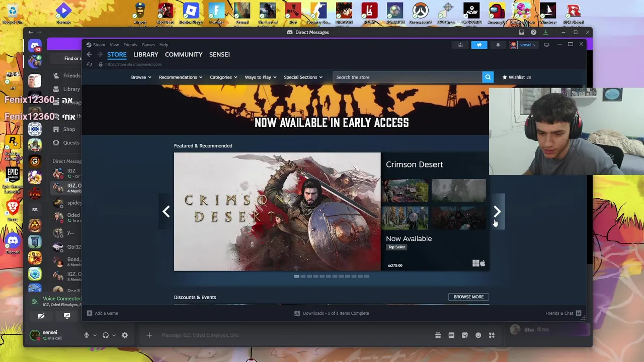This screenshot has width=644, height=362.
Task: Open the Recycle Bin on desktop
Action: point(13,13)
